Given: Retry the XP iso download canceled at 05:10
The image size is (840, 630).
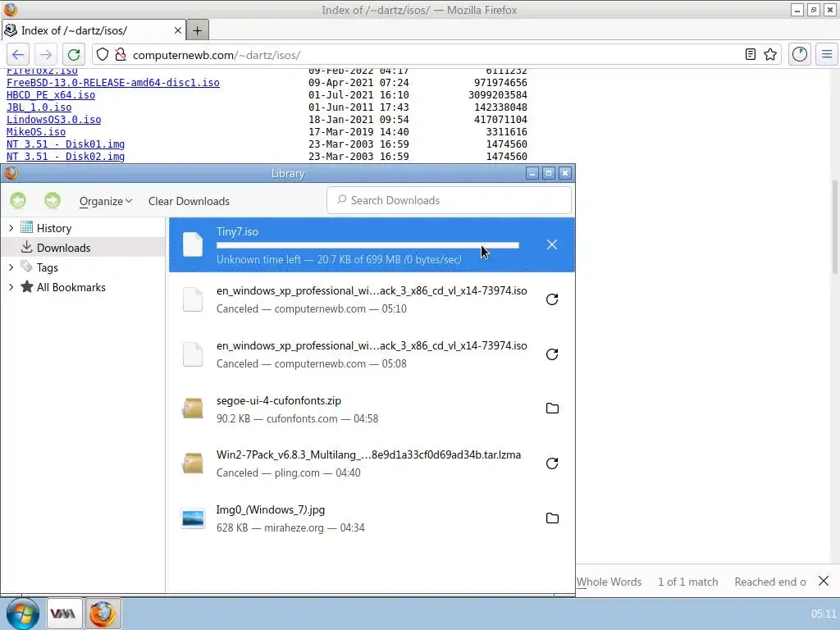Looking at the screenshot, I should tap(552, 299).
